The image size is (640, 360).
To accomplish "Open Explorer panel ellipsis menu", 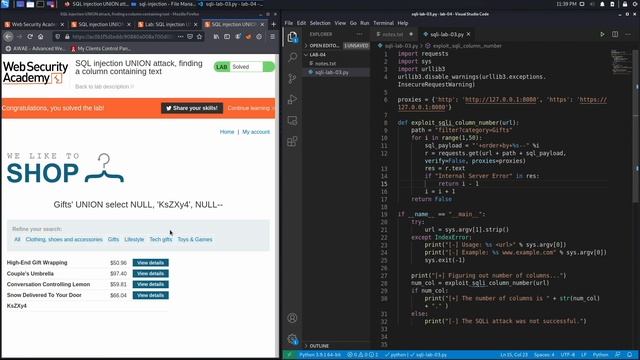I will [359, 34].
